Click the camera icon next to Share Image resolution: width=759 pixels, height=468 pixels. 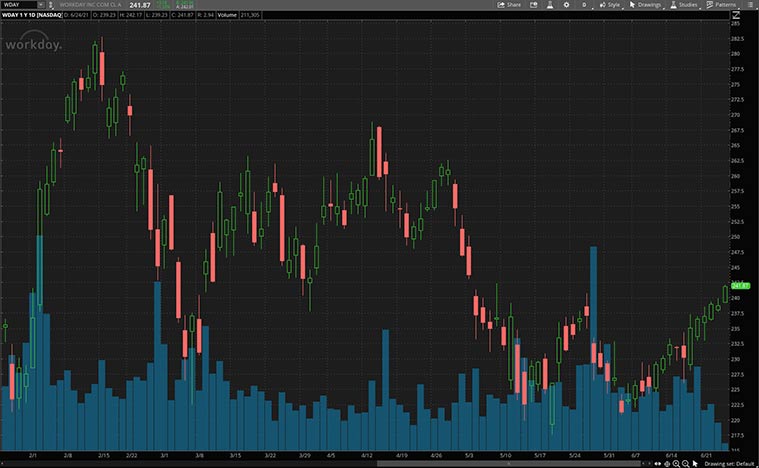coord(533,5)
